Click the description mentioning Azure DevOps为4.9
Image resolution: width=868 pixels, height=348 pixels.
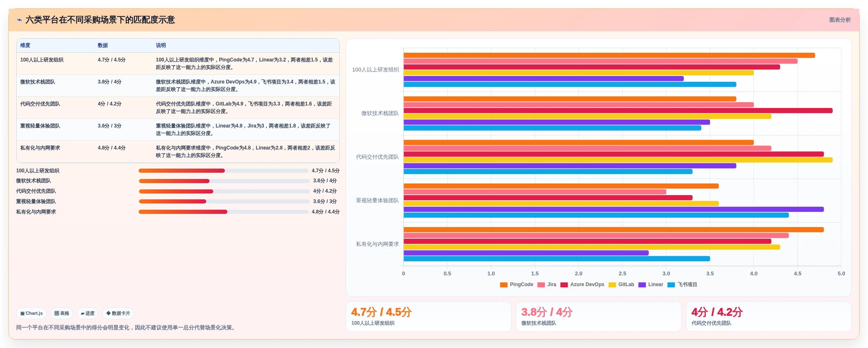[246, 86]
